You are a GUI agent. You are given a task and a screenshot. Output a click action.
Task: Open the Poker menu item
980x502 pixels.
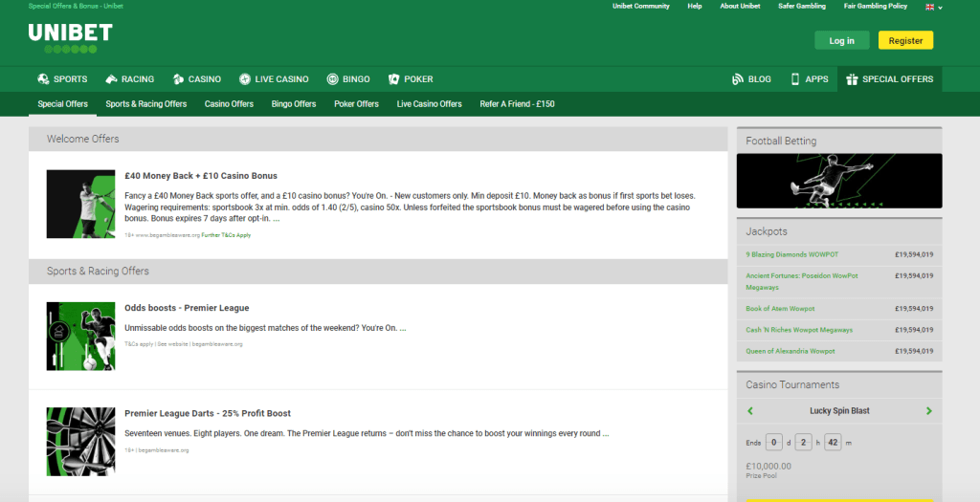(411, 79)
